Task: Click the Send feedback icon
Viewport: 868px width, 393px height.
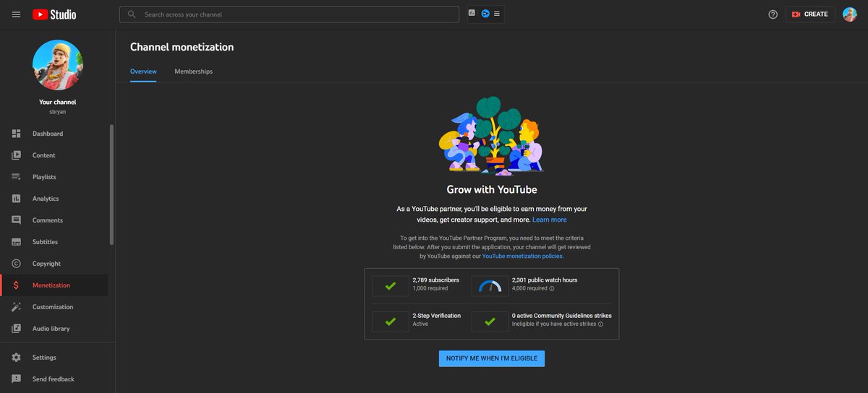Action: point(16,379)
